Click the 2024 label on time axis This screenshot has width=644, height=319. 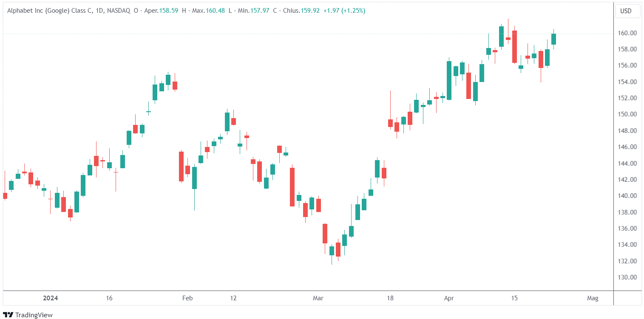(51, 298)
